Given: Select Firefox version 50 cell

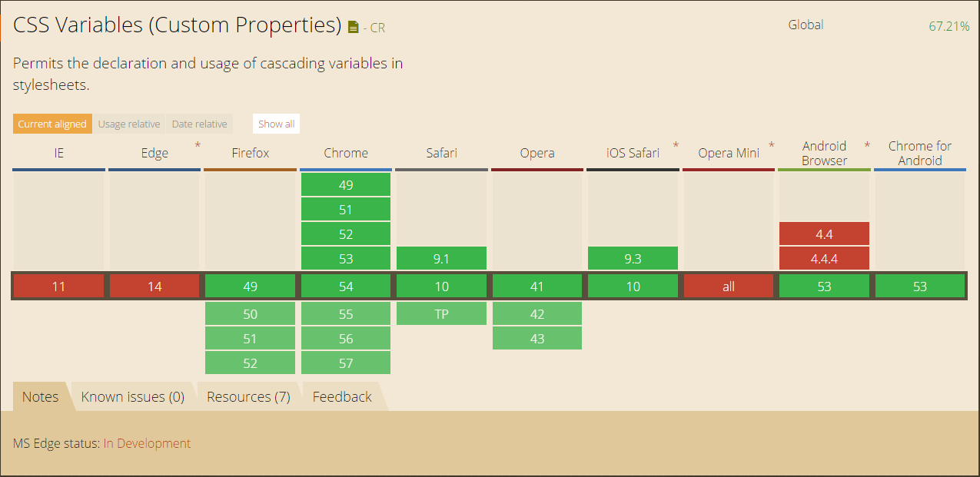Looking at the screenshot, I should (251, 313).
